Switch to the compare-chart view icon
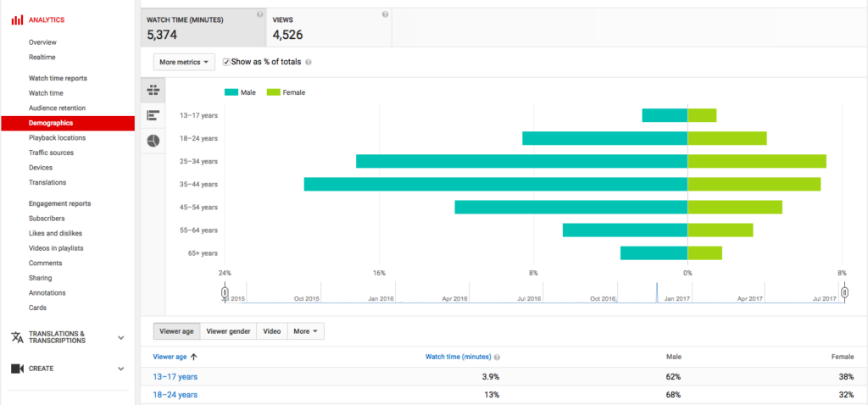The height and width of the screenshot is (405, 868). tap(153, 90)
